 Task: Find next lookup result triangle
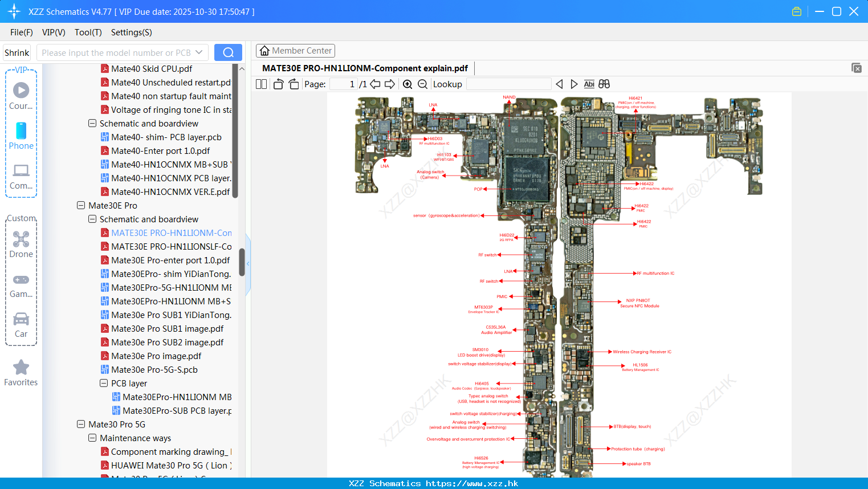tap(574, 84)
